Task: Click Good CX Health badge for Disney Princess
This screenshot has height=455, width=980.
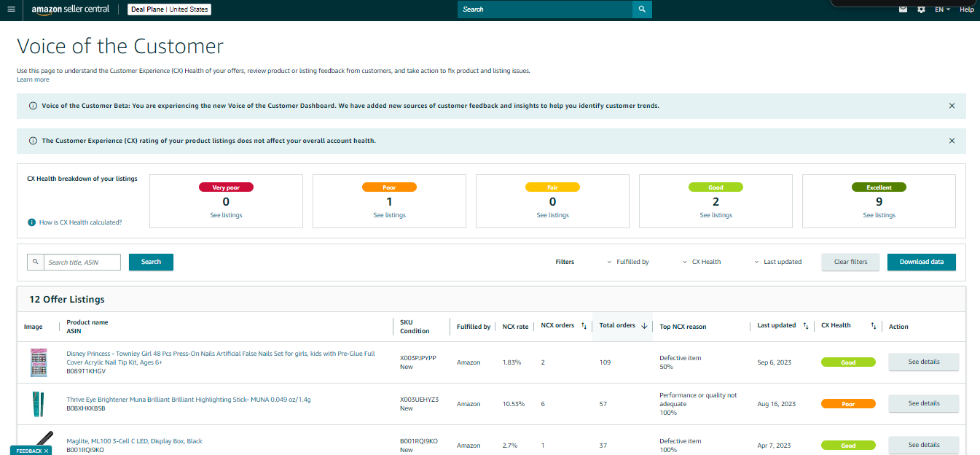Action: 848,362
